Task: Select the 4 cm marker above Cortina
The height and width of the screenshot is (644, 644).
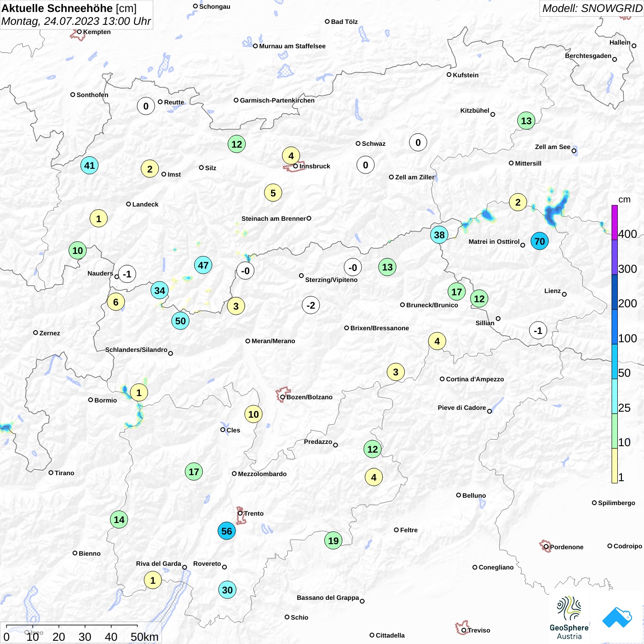Action: pyautogui.click(x=437, y=341)
